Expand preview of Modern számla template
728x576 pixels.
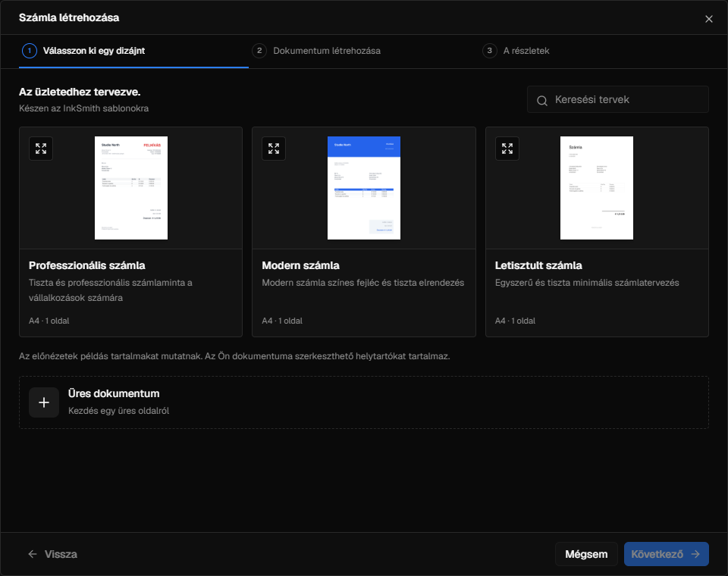coord(274,149)
